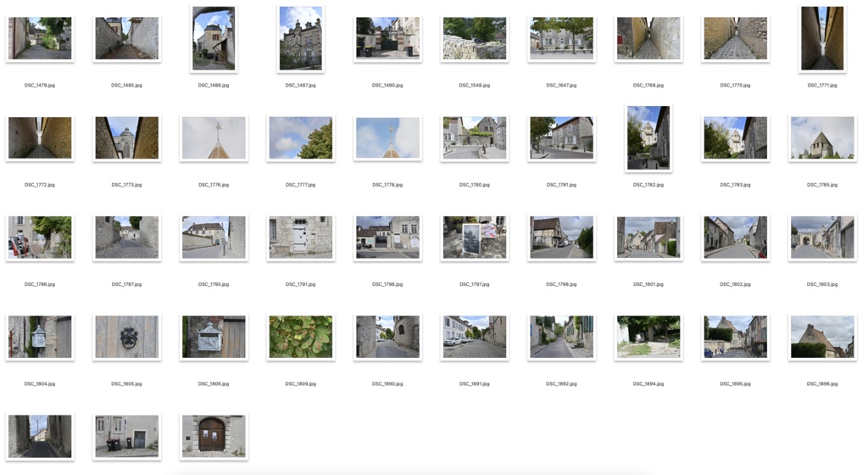This screenshot has width=868, height=475.
Task: Select the DSC_1801.jpg street thumbnail
Action: pos(648,237)
